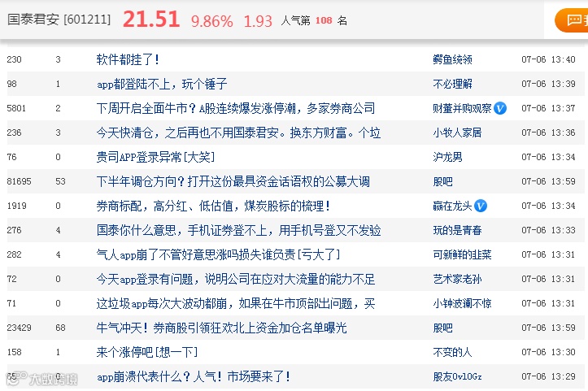Open post 国泰你什么意思，手机证券登不上
Viewport: 588px width, 391px height.
pyautogui.click(x=238, y=230)
